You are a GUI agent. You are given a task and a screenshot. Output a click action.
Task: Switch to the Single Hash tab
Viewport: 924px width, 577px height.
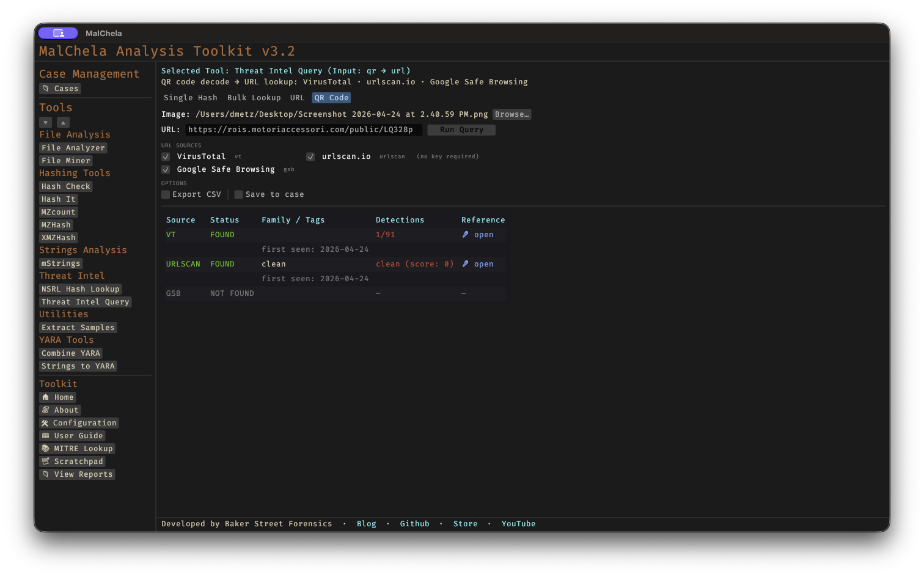[190, 98]
